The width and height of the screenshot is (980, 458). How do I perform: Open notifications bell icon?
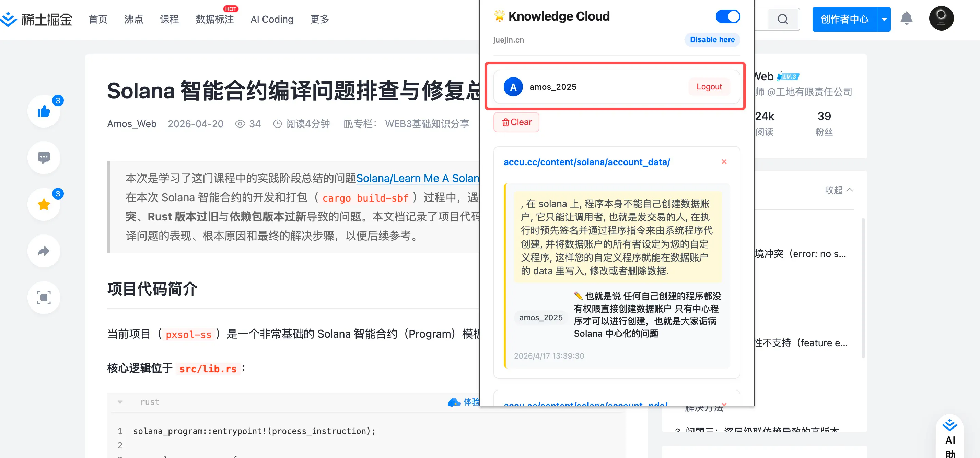[906, 18]
